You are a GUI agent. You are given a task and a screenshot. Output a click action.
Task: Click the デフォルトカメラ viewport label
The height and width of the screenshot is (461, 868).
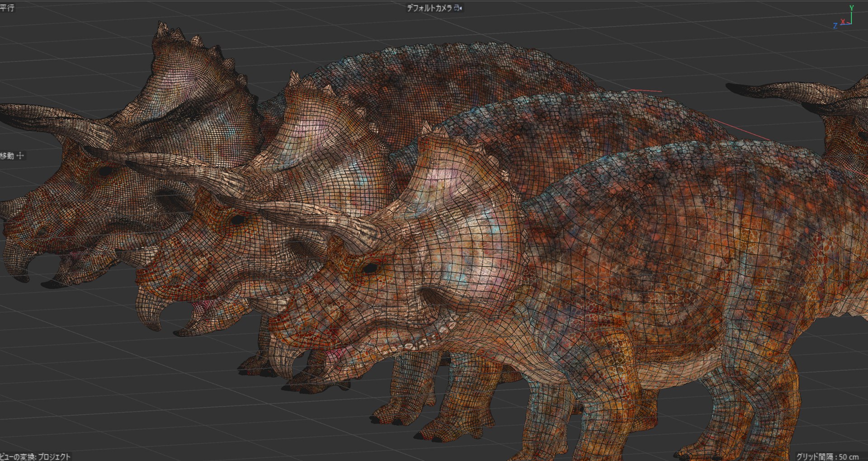(429, 8)
